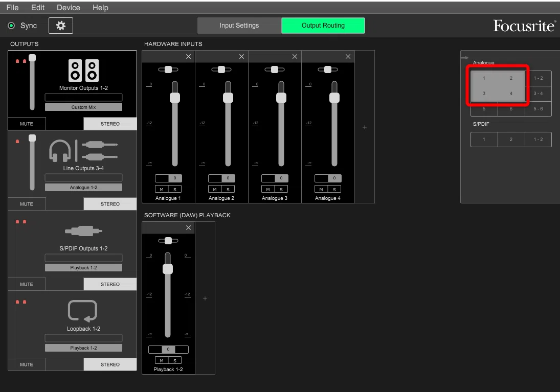Viewport: 560px width, 392px height.
Task: Click the S/PDIF Outputs 1-2 connector icon
Action: [x=83, y=231]
